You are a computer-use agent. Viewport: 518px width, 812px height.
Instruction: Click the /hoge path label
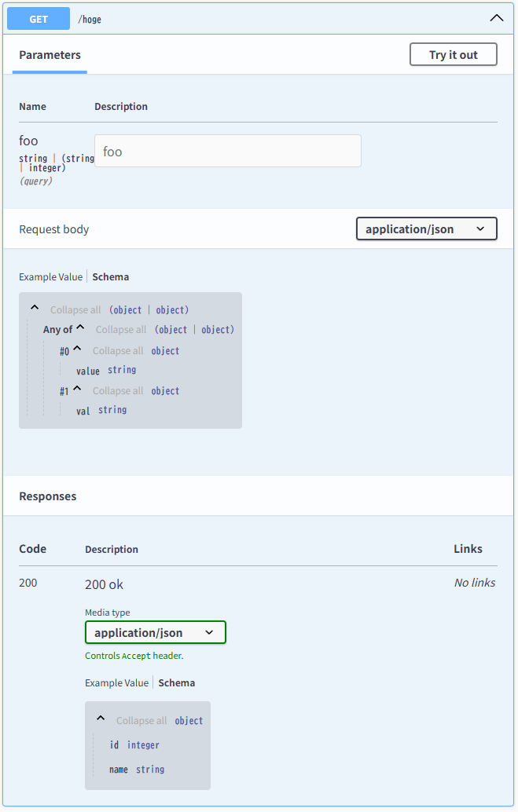pos(89,19)
